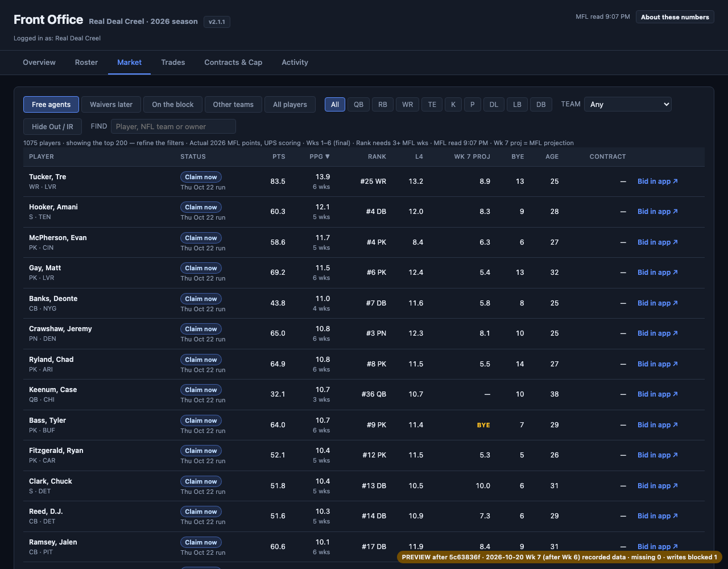Open the TEAM dropdown
The image size is (728, 569).
pyautogui.click(x=628, y=105)
